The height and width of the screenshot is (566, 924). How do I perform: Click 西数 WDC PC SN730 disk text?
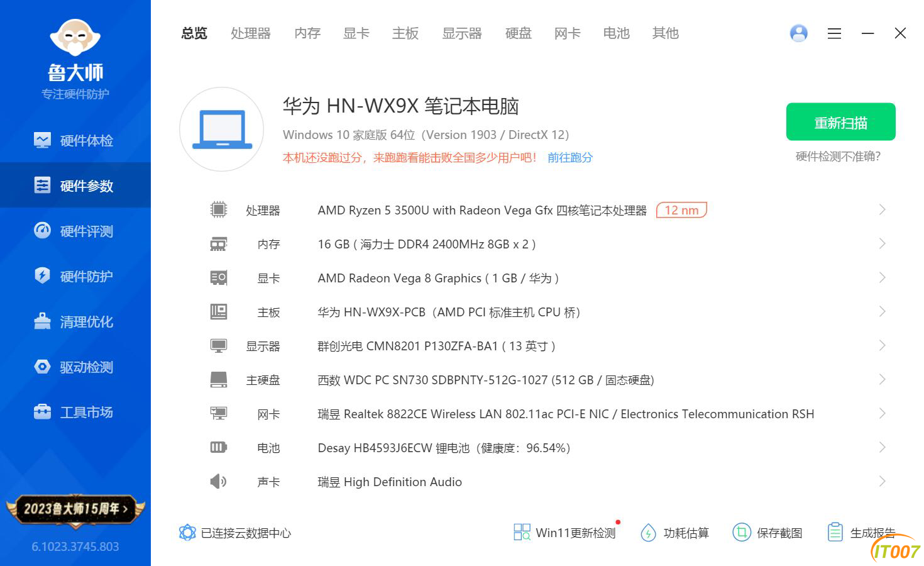pyautogui.click(x=486, y=380)
